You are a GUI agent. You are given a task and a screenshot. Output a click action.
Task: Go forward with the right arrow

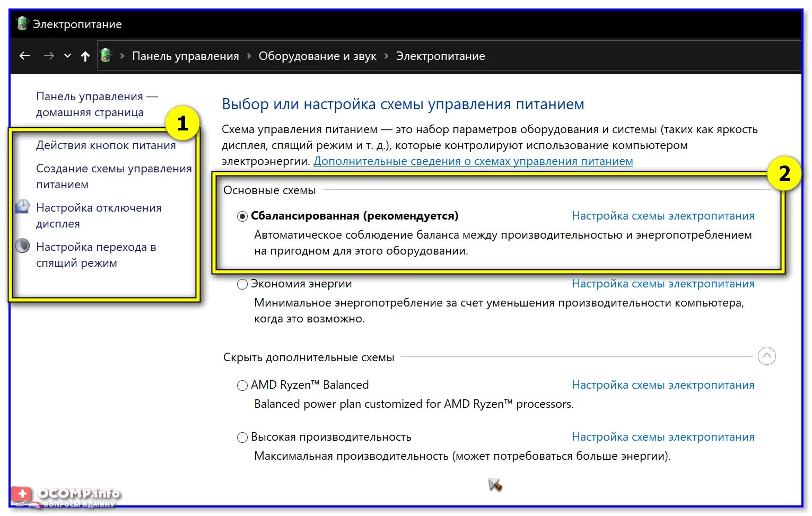49,56
